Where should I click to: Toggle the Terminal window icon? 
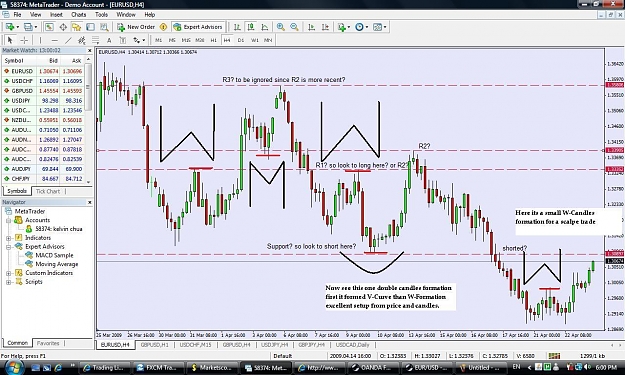pyautogui.click(x=90, y=27)
